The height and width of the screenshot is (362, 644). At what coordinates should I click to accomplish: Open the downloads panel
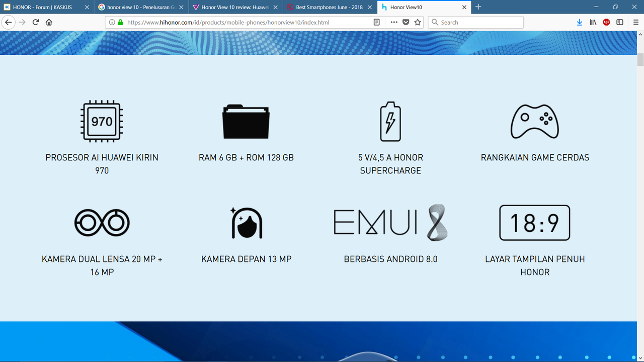(580, 22)
